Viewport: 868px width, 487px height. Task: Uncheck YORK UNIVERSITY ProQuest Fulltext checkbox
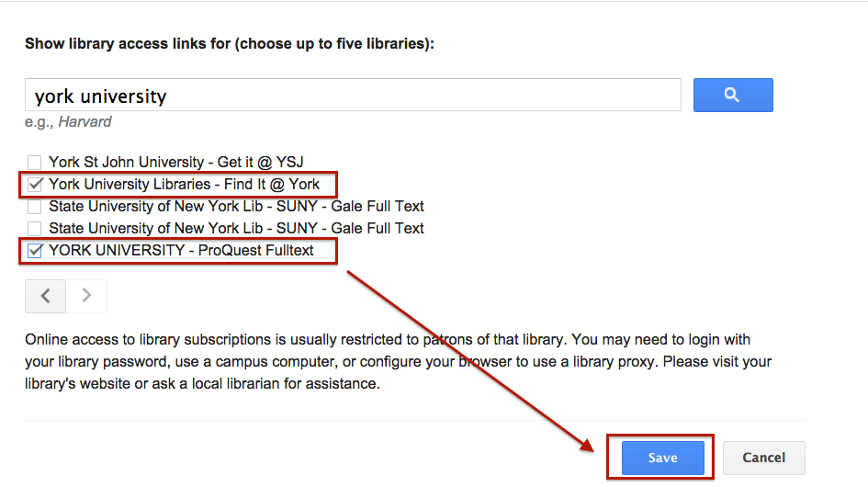click(35, 251)
